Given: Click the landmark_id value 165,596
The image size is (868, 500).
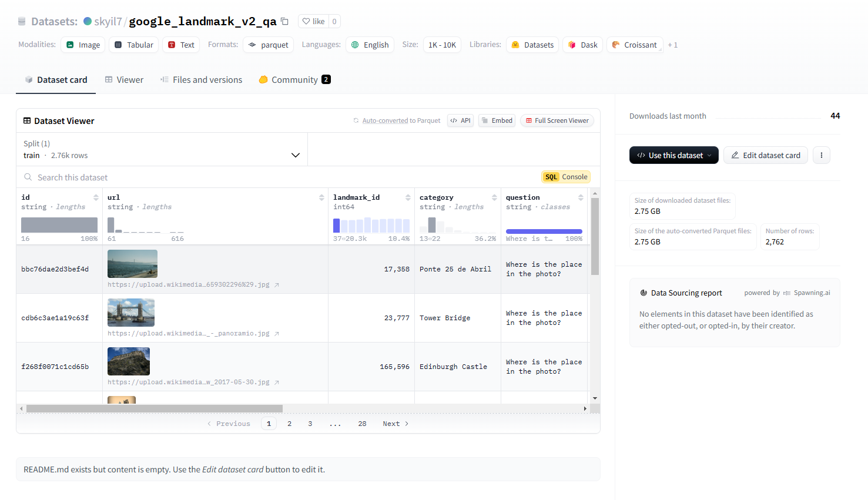Looking at the screenshot, I should [x=394, y=367].
